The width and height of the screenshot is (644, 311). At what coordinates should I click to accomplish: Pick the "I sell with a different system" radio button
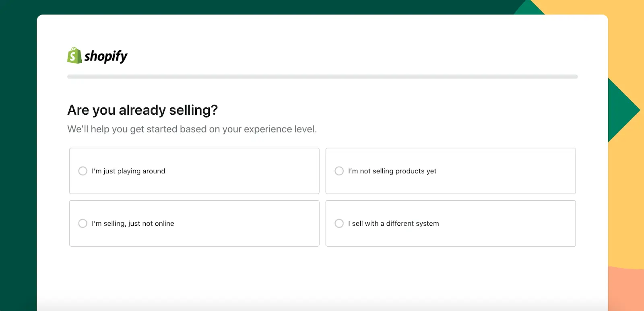pos(339,223)
